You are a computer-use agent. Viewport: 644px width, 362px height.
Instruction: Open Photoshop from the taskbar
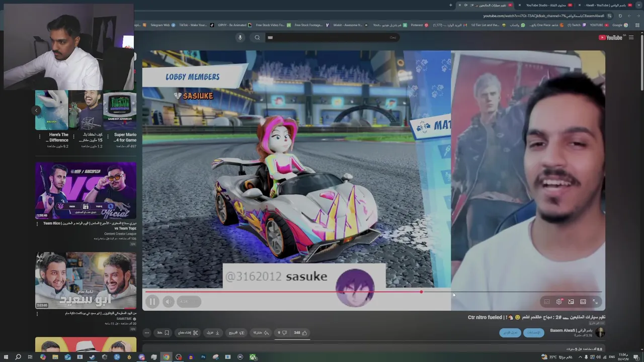203,357
